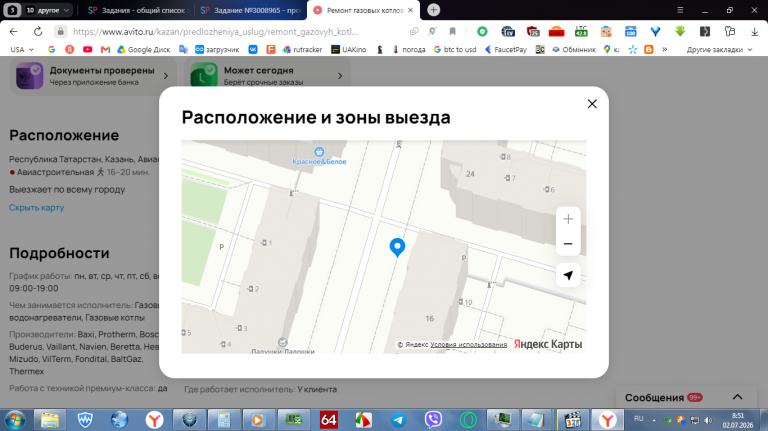768x431 pixels.
Task: Open the Яндекс Карты logo link
Action: coord(548,344)
